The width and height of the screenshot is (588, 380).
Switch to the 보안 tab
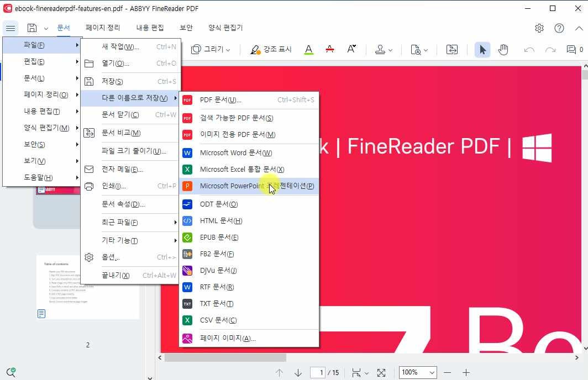pyautogui.click(x=186, y=28)
